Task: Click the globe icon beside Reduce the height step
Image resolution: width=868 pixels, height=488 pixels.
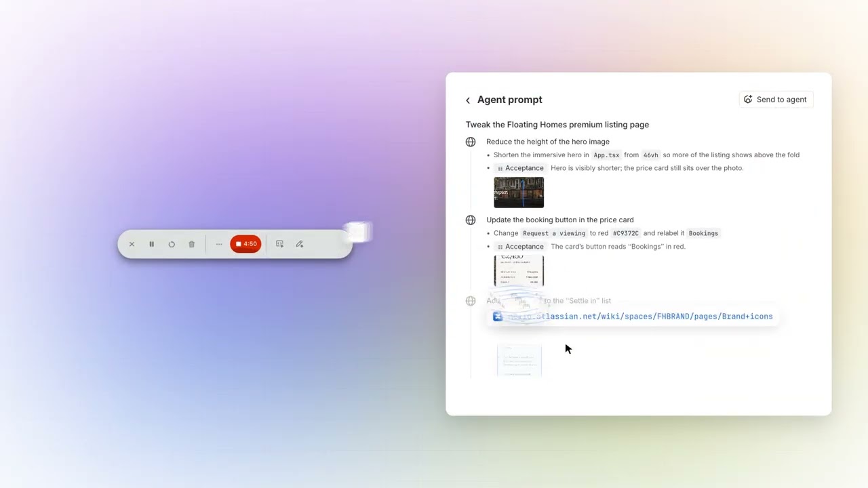Action: (x=471, y=142)
